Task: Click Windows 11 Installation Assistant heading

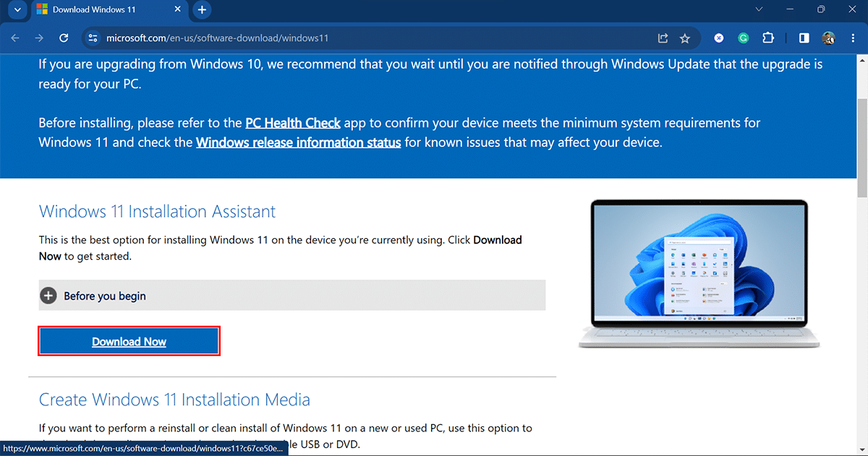Action: click(x=157, y=212)
